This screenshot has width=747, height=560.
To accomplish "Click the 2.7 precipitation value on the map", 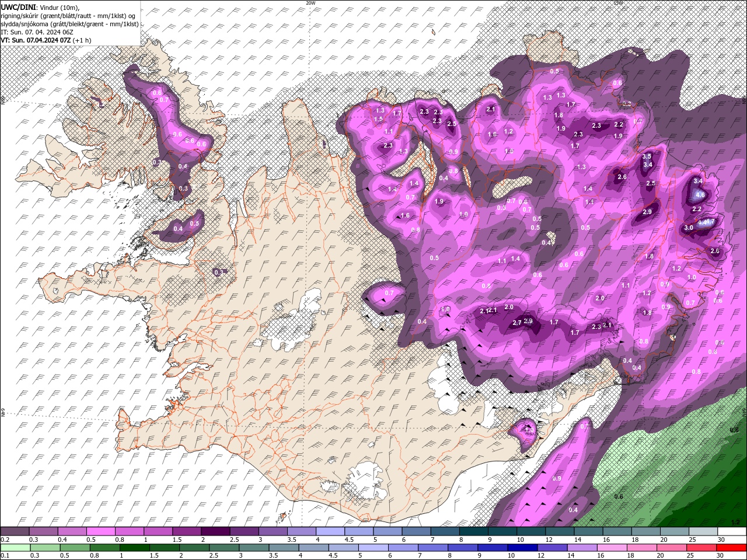I will point(516,323).
